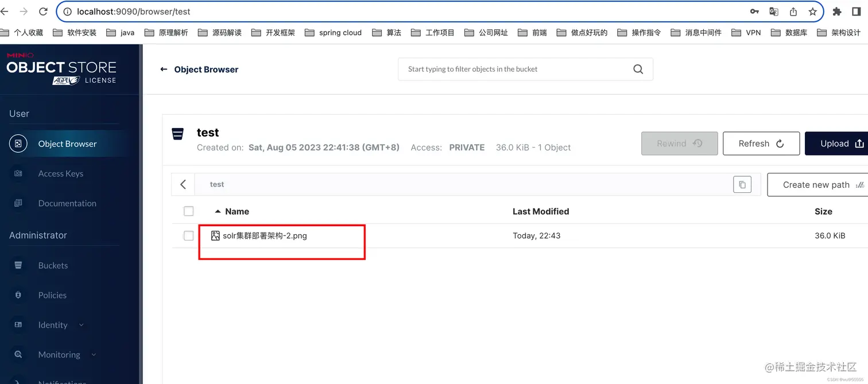Viewport: 868px width, 384px height.
Task: Open the spring cloud bookmarks folder
Action: (334, 33)
